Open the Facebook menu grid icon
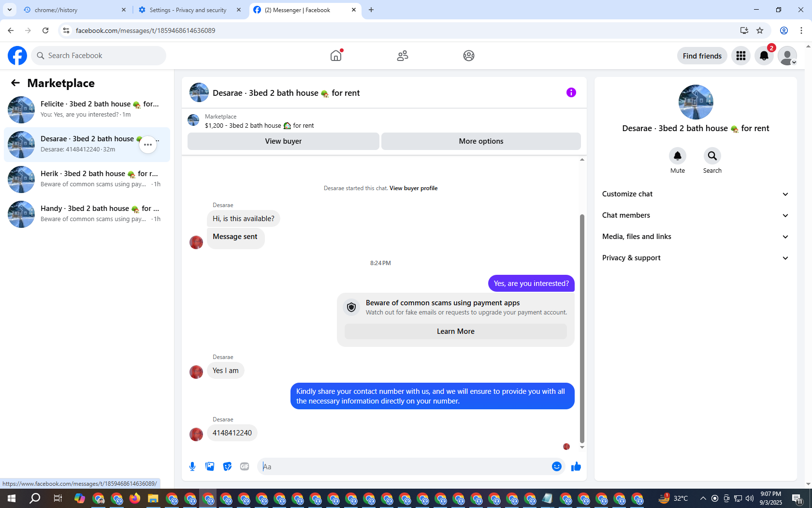The height and width of the screenshot is (508, 812). click(x=741, y=56)
